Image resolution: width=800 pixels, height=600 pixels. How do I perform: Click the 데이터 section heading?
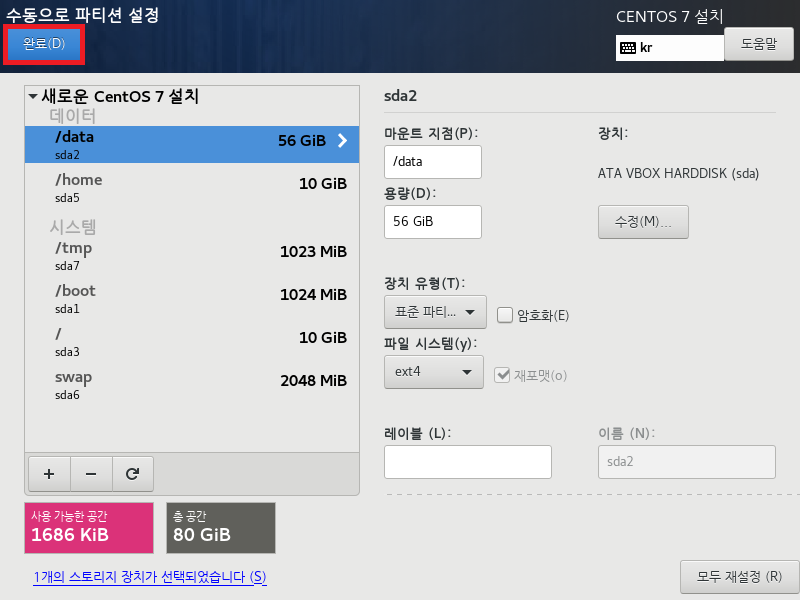72,116
